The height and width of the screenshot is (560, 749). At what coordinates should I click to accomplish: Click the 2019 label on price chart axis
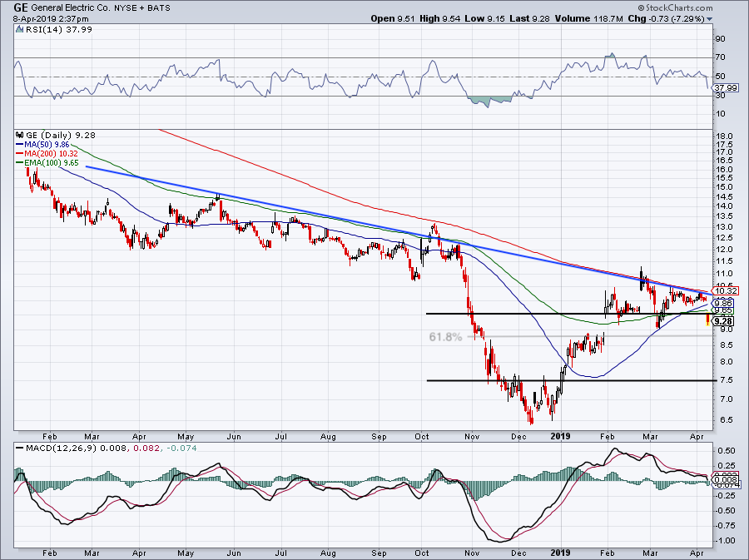[x=560, y=436]
